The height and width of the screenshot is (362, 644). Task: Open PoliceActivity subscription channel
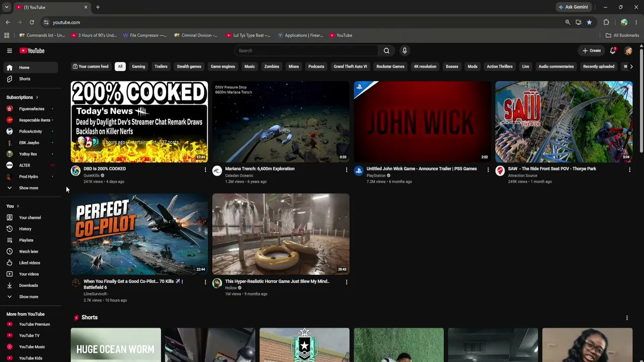30,132
